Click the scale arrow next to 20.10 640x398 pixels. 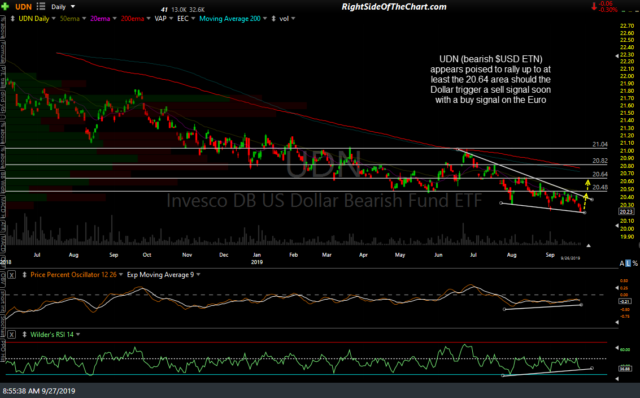tap(617, 225)
